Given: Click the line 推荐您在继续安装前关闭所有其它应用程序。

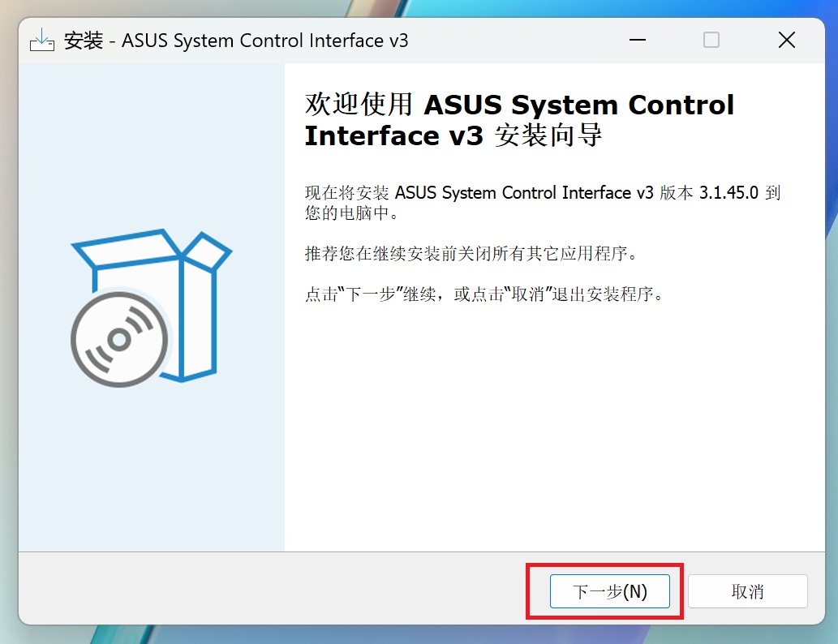Looking at the screenshot, I should pyautogui.click(x=471, y=253).
